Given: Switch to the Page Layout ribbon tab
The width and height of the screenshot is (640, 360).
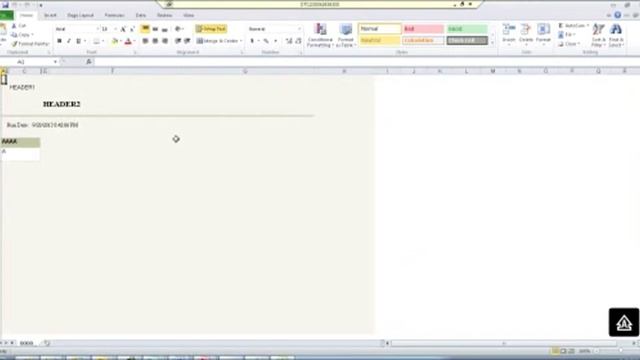Looking at the screenshot, I should 80,16.
